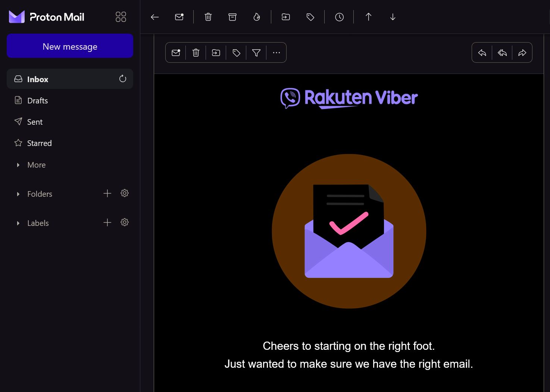Create a new label with the plus icon
This screenshot has width=550, height=392.
pos(107,223)
